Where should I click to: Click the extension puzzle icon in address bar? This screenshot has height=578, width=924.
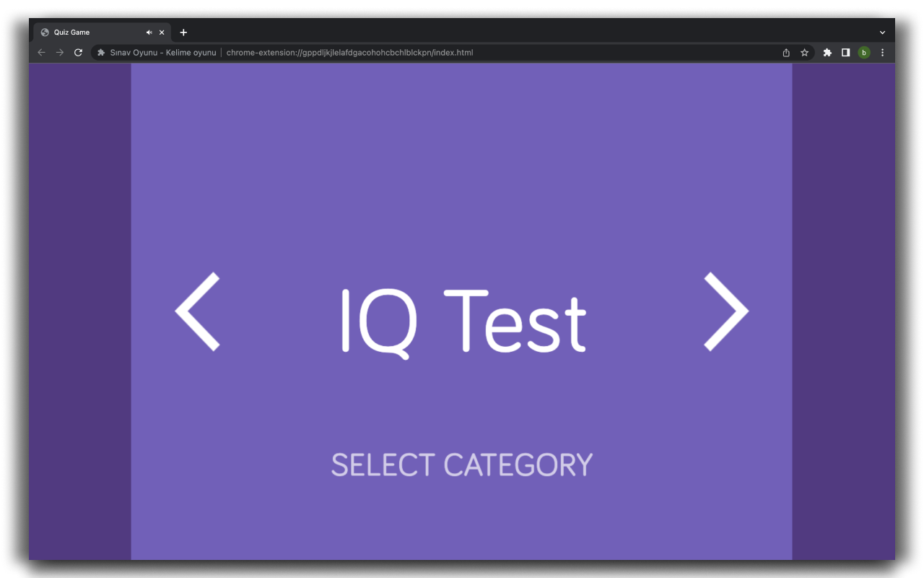pyautogui.click(x=101, y=53)
